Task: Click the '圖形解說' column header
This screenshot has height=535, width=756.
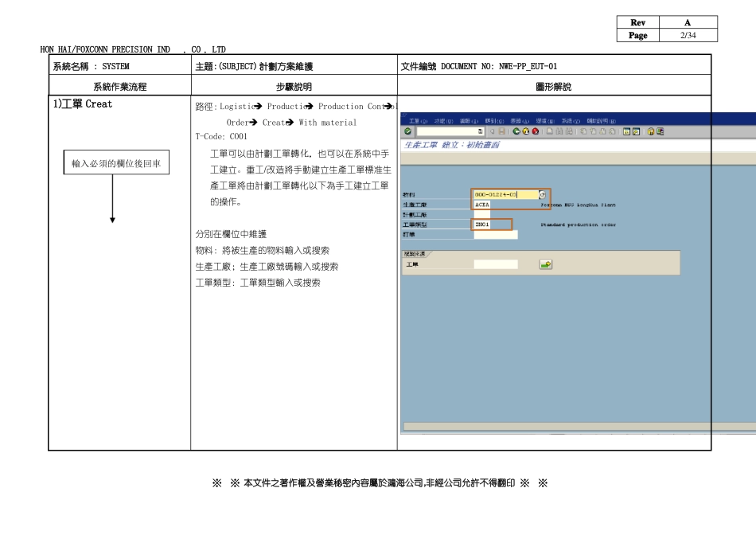Action: coord(554,86)
